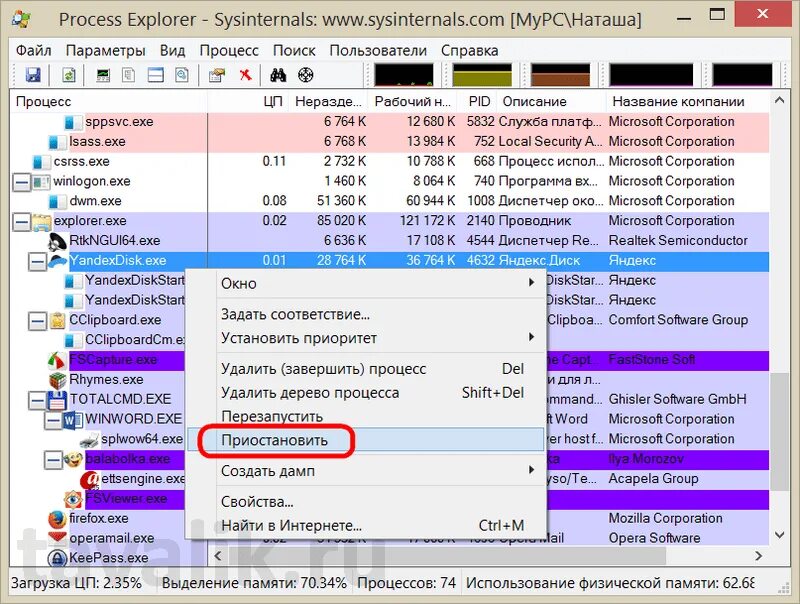Click WINWORD.EXE Word icon
The height and width of the screenshot is (604, 800).
click(72, 420)
